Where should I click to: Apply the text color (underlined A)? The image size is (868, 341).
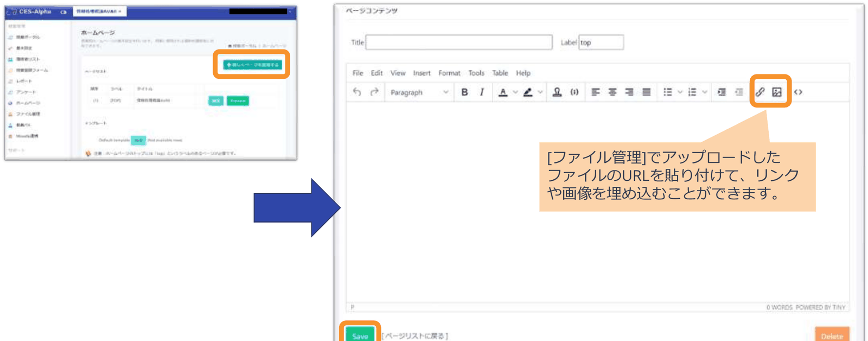tap(503, 92)
